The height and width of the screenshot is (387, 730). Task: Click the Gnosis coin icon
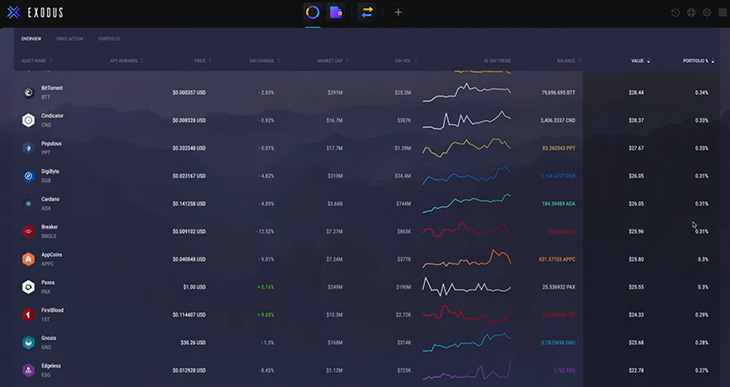pos(28,343)
